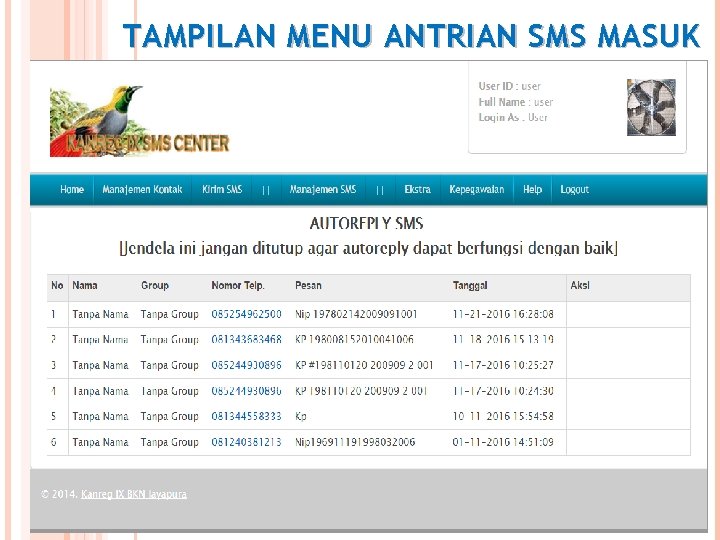Viewport: 720px width, 540px height.
Task: Select message Nip 197802142009091001
Action: click(356, 314)
